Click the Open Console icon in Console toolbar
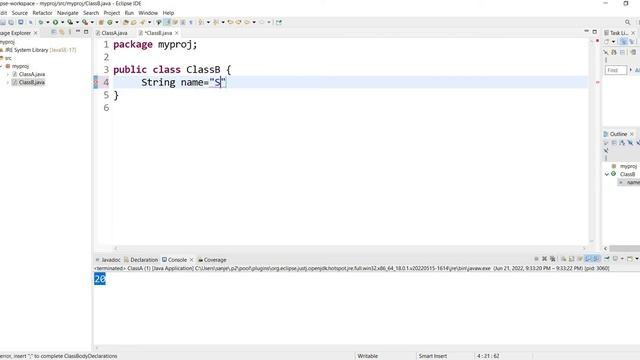The image size is (640, 360). 630,259
